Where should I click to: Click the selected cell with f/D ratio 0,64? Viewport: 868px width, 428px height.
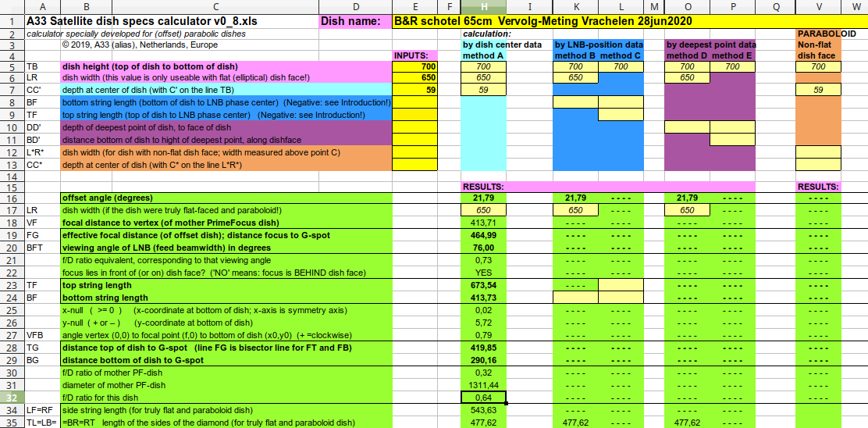pos(484,398)
